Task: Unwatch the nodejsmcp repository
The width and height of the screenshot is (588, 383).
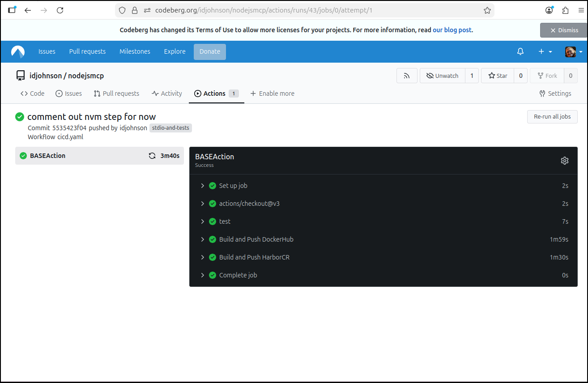Action: click(x=443, y=76)
